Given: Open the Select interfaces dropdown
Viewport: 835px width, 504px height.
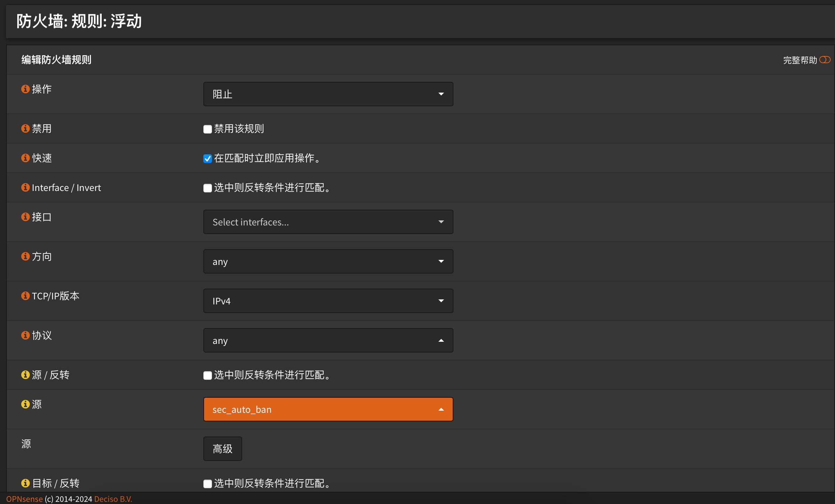Looking at the screenshot, I should point(328,222).
